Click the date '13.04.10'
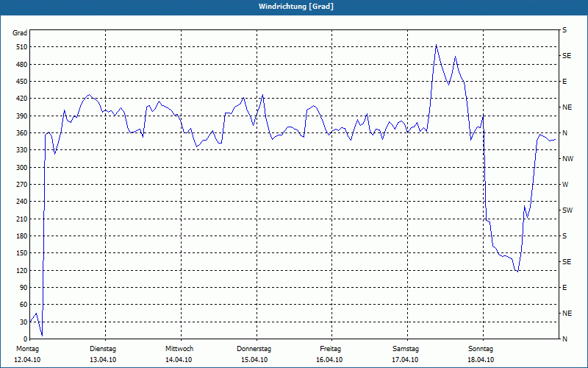Viewport: 588px width, 368px height. [103, 360]
